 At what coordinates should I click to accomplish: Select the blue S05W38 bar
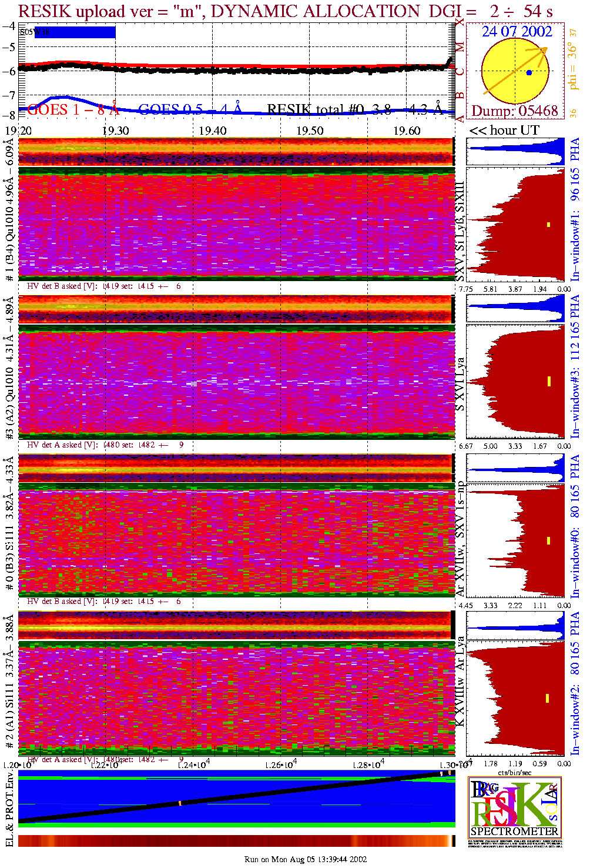pos(67,32)
